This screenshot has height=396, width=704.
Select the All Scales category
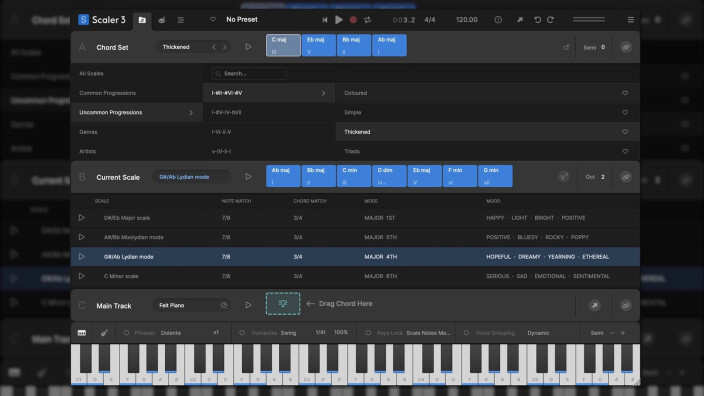[x=136, y=73]
